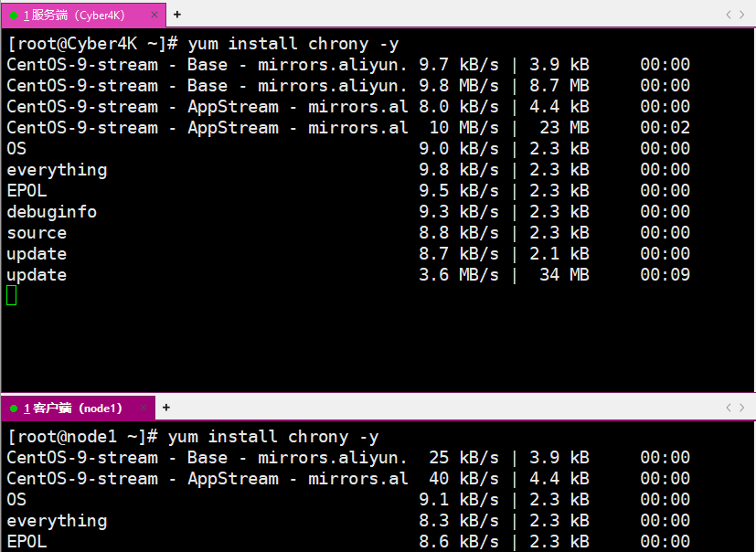
Task: Click the 00:02 elapsed time value
Action: point(665,128)
